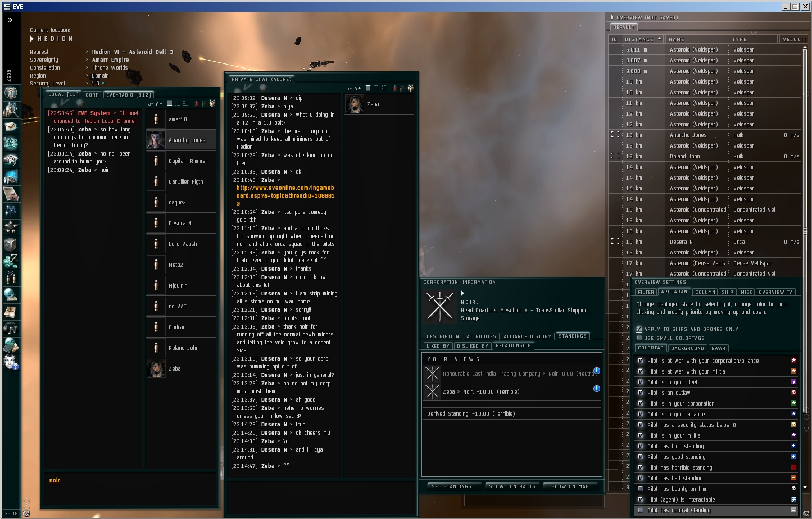
Task: Click the Set Standings... button
Action: (454, 486)
